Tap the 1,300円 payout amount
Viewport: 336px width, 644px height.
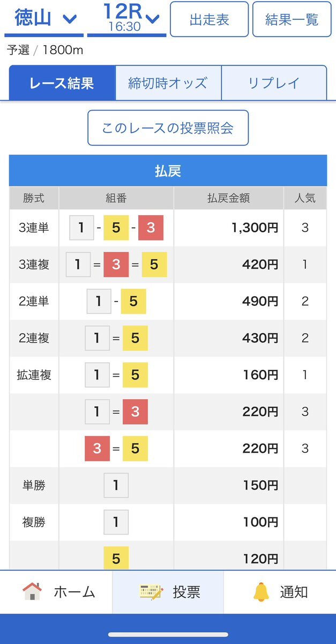click(x=255, y=228)
